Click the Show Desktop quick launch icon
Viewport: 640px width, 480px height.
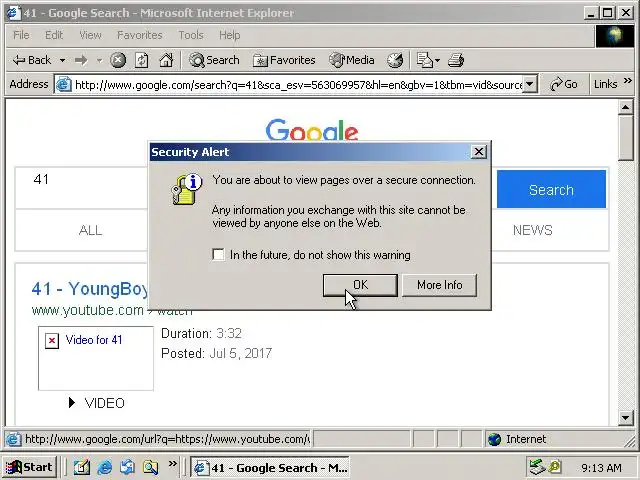82,467
